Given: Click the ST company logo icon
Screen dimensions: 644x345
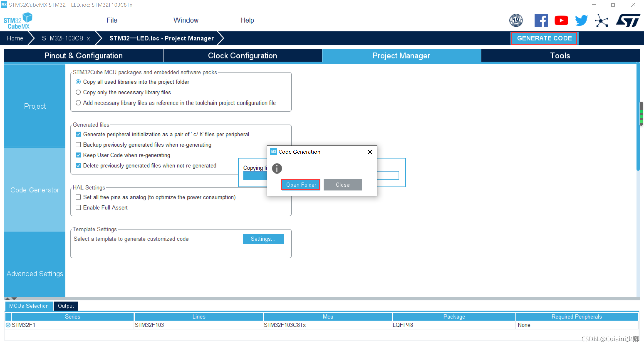Looking at the screenshot, I should (628, 20).
